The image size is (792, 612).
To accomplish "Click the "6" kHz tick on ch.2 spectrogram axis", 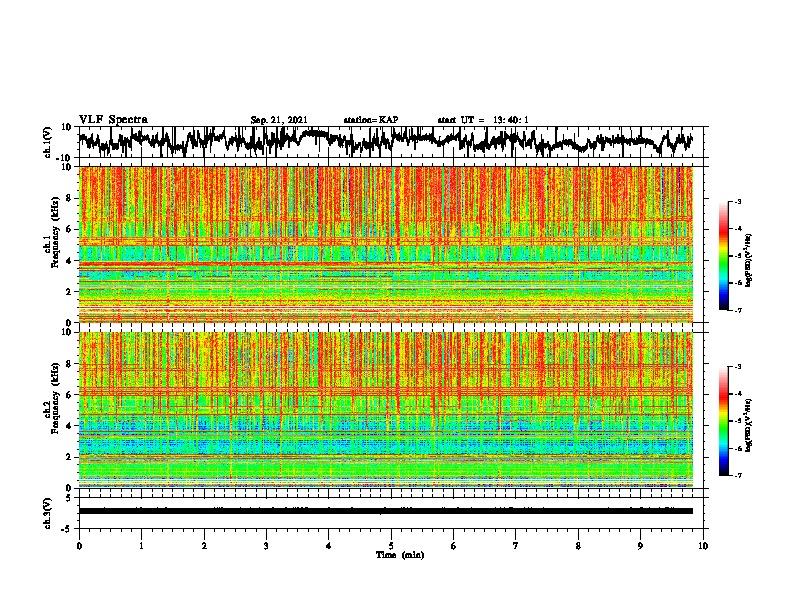I will (69, 394).
